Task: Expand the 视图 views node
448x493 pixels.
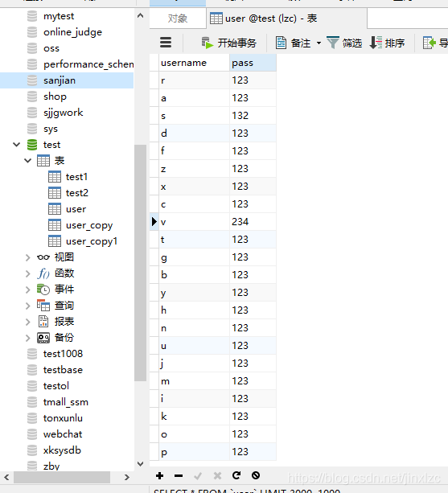Action: [27, 257]
